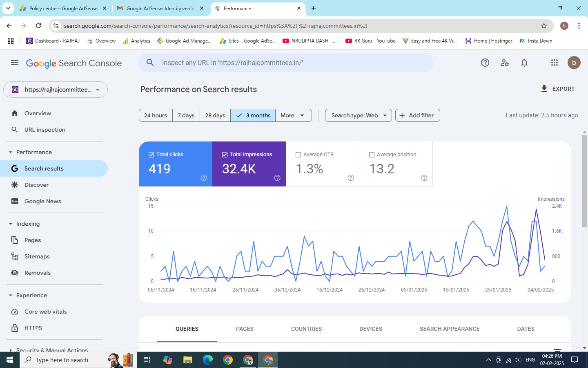Switch to the Search Appearance tab
The image size is (588, 368).
coord(450,329)
